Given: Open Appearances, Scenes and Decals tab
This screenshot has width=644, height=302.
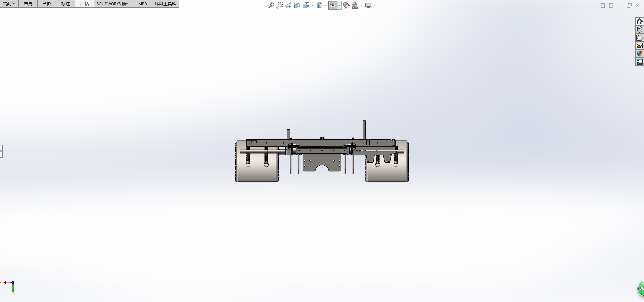Looking at the screenshot, I should pyautogui.click(x=640, y=54).
